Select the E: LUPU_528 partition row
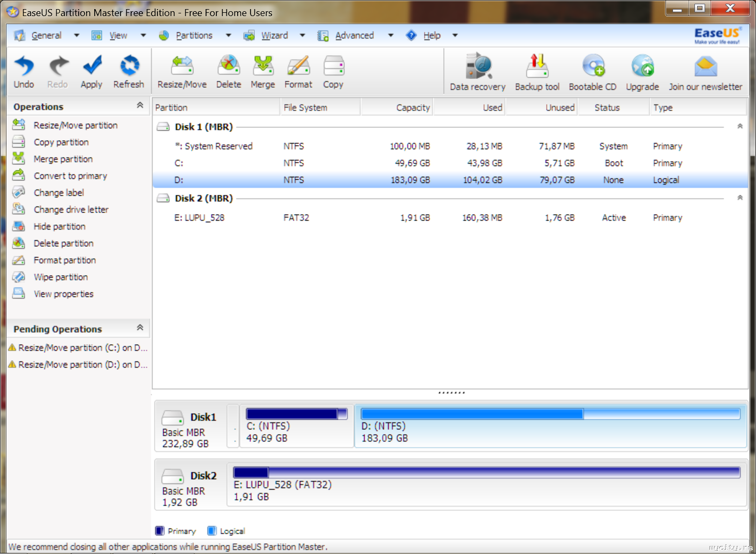 click(450, 218)
